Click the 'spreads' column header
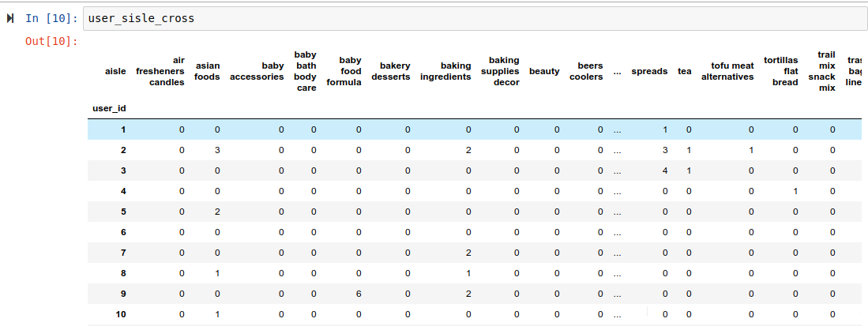This screenshot has width=868, height=326. [x=649, y=71]
